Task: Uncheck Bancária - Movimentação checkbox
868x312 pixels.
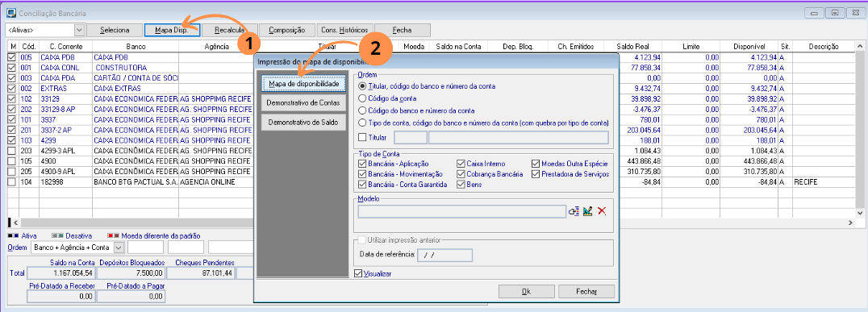Action: (362, 174)
